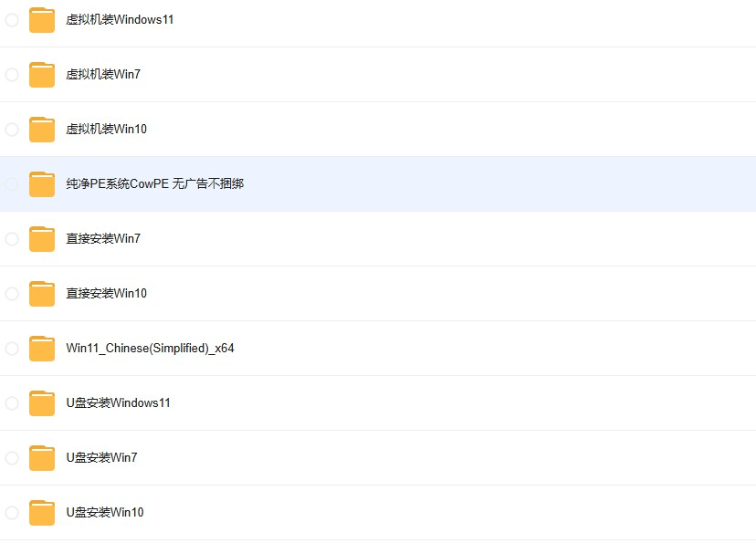Image resolution: width=756 pixels, height=543 pixels.
Task: Open the 虚拟机装Windows11 folder icon
Action: pos(42,20)
